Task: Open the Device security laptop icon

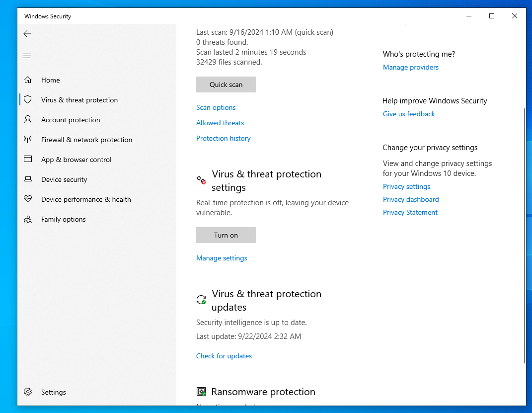Action: click(28, 179)
